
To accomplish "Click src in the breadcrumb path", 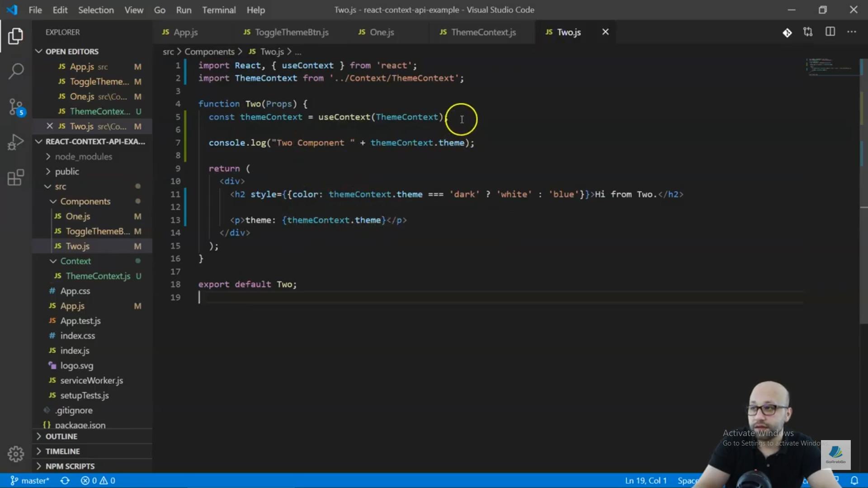I will 168,52.
